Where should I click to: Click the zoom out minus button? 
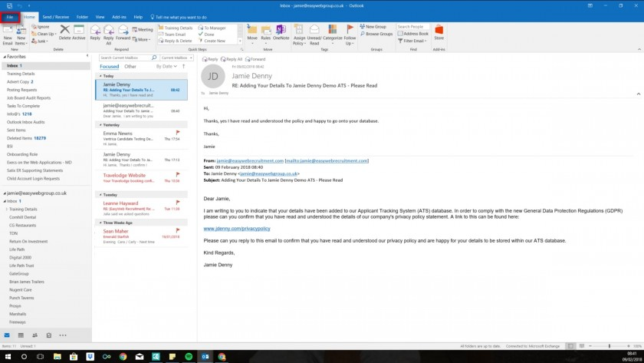590,346
